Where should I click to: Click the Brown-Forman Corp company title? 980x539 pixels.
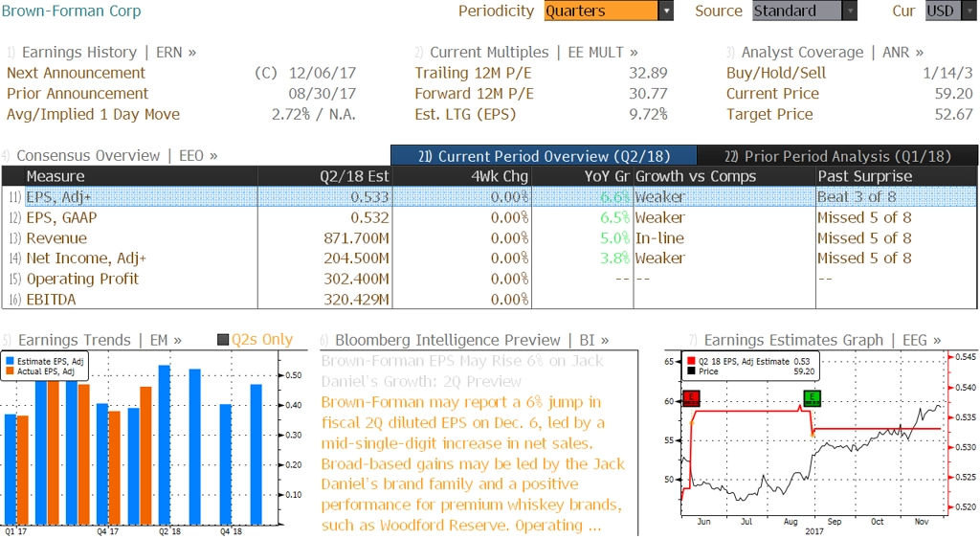coord(71,11)
